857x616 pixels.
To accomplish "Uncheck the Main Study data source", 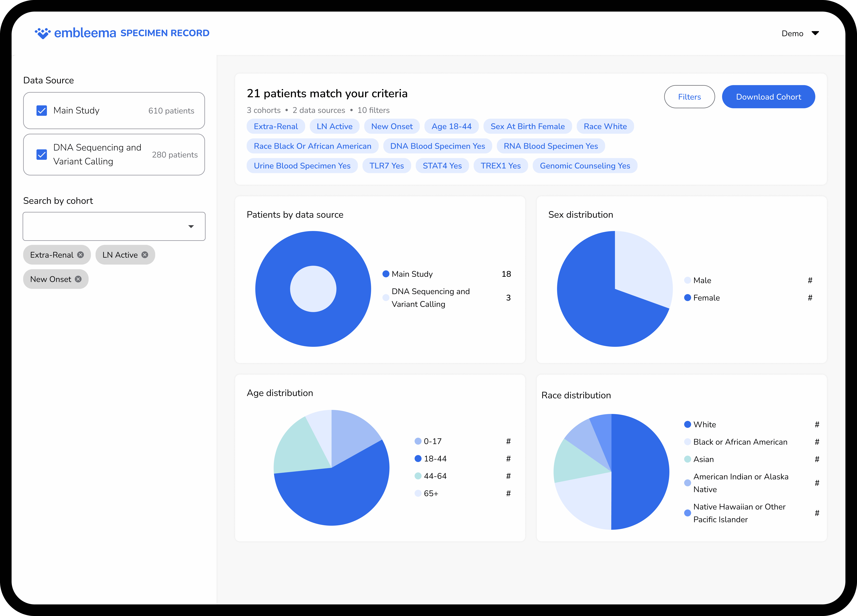I will coord(42,111).
